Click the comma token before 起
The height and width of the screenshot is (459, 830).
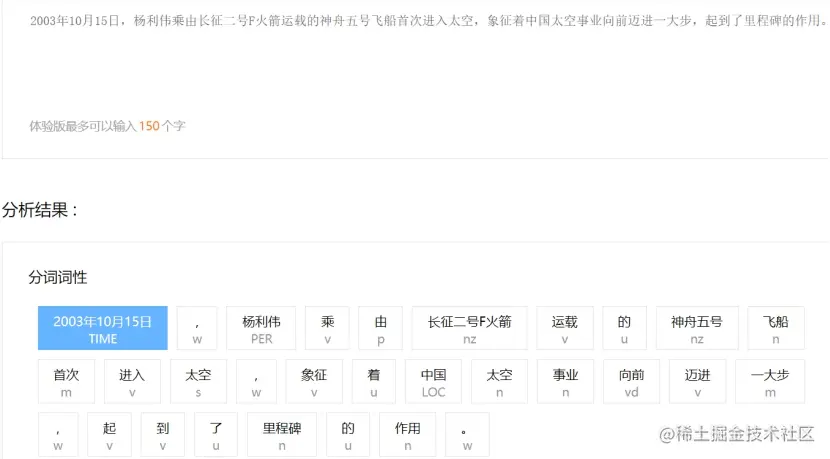point(58,435)
